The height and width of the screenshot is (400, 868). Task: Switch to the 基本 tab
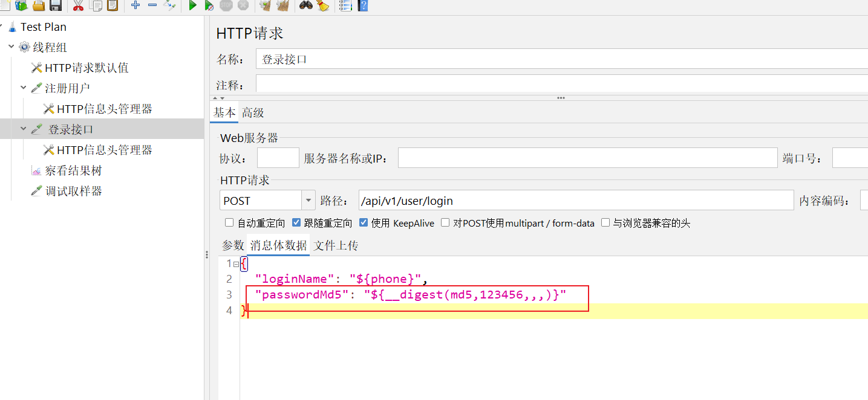coord(224,112)
